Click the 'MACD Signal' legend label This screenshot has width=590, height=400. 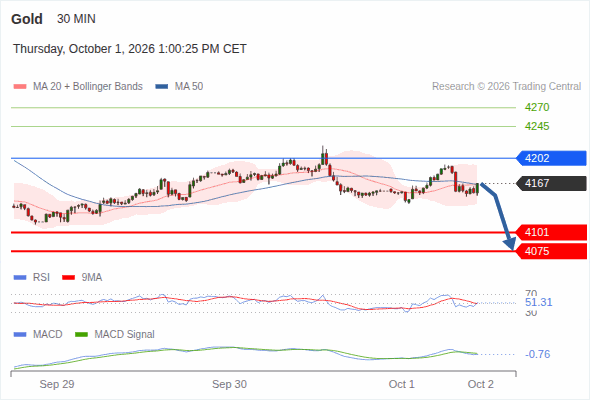pos(124,335)
